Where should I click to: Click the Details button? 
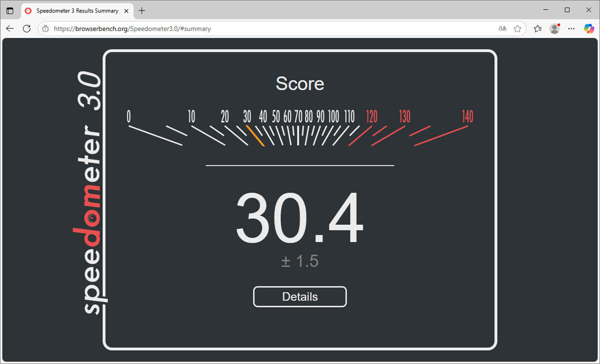(300, 296)
